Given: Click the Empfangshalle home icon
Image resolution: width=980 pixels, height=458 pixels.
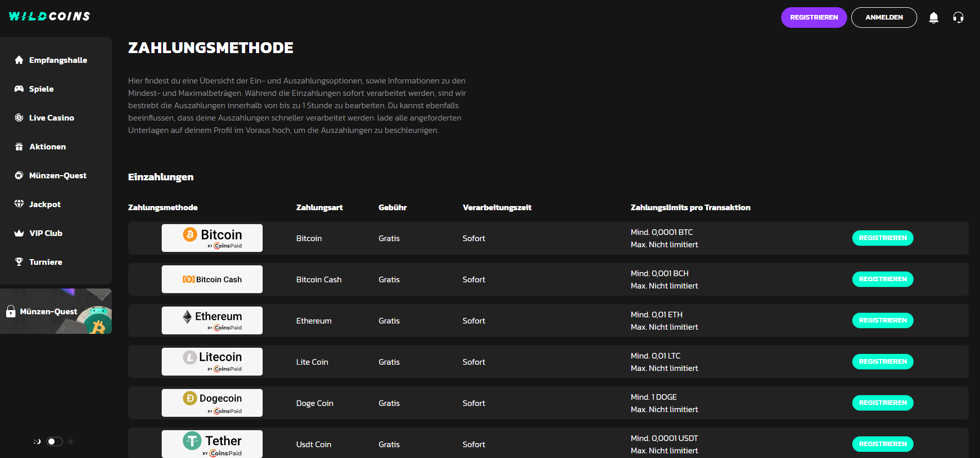Looking at the screenshot, I should click(x=19, y=60).
